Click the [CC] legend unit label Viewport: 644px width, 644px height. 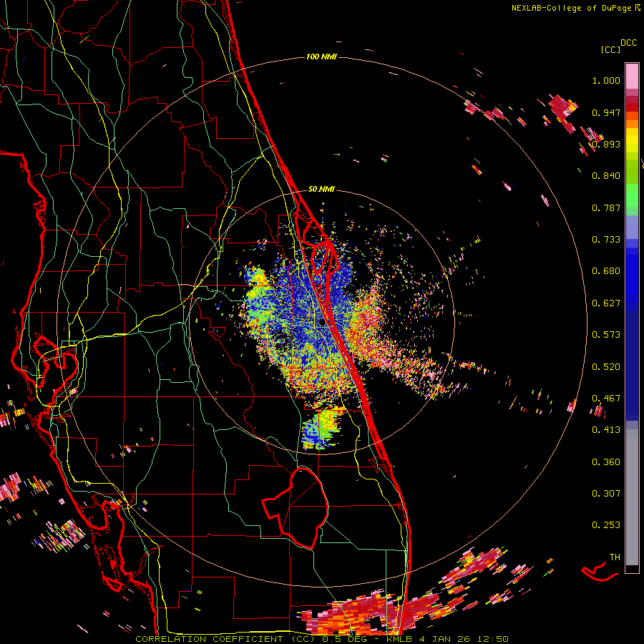click(610, 49)
